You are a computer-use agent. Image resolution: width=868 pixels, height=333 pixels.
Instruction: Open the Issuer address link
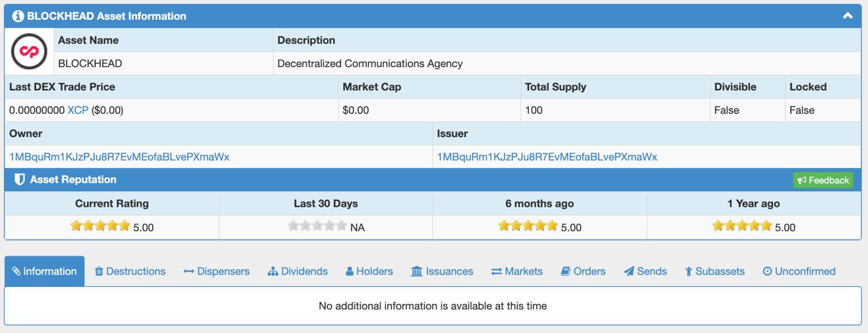click(547, 157)
